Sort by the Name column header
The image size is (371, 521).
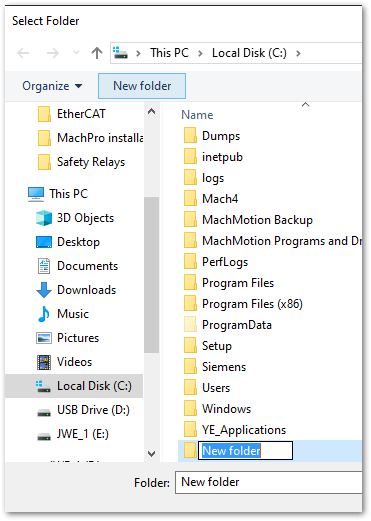point(197,115)
